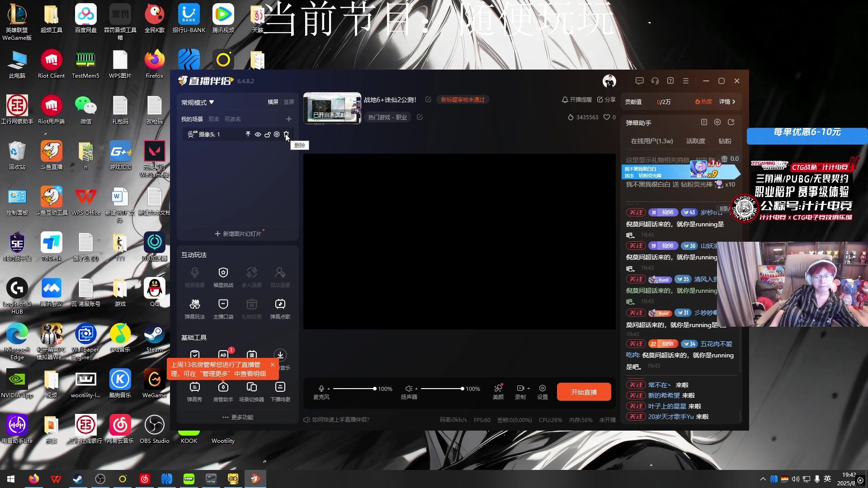868x488 pixels.
Task: Mute the 麦克风 microphone icon
Action: pyautogui.click(x=321, y=389)
